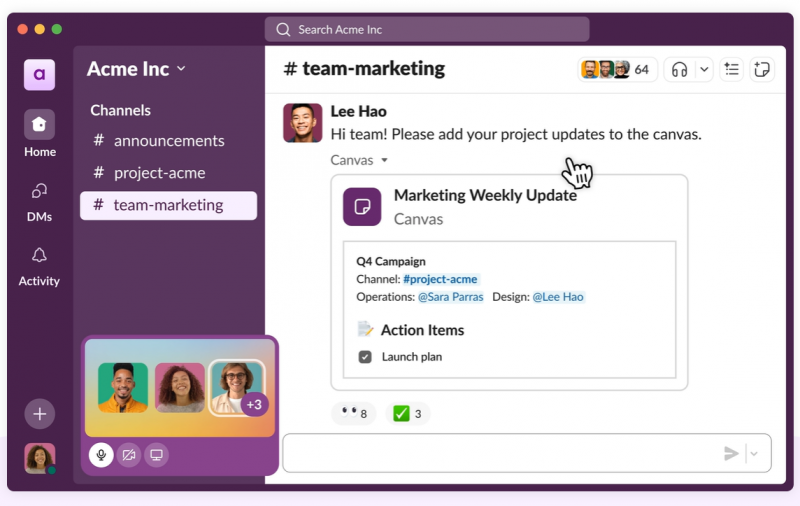Screen dimensions: 800x506
Task: Click the @Lee Hao mention
Action: pos(558,297)
